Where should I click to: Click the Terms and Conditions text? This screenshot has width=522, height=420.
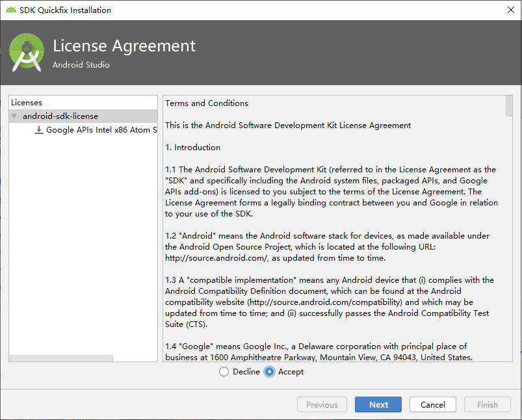click(x=207, y=103)
